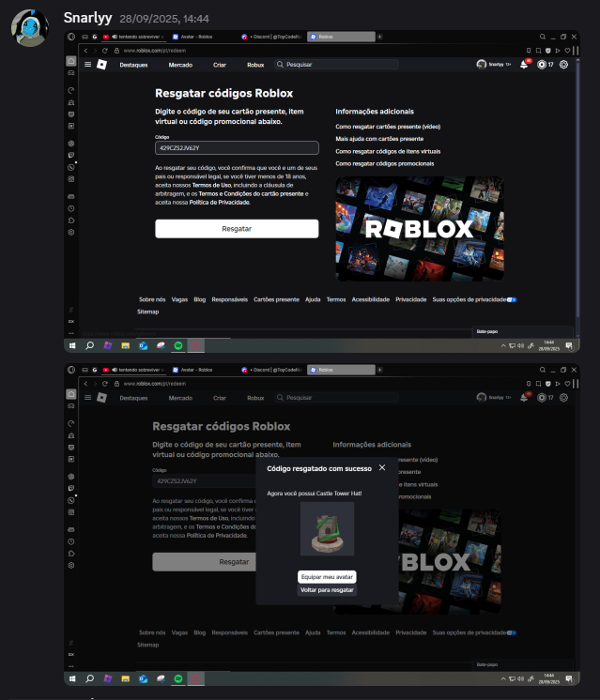In the first screenshot, click the Opera sidebar home icon
Viewport: 600px width, 700px height.
tap(71, 61)
